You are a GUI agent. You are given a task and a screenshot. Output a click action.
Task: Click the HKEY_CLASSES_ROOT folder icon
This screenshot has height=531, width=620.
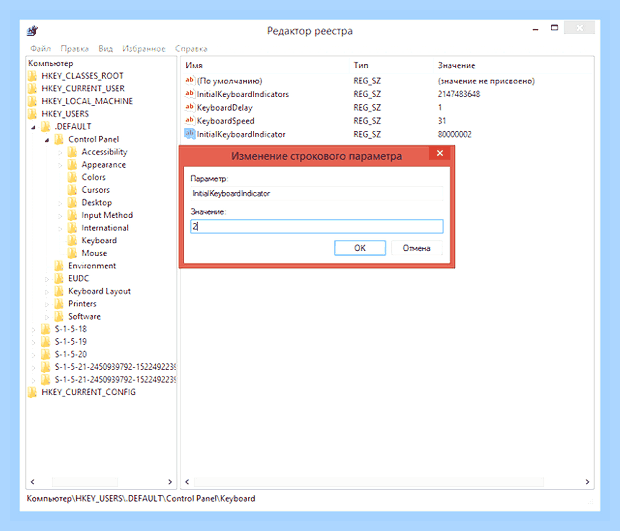pos(32,76)
